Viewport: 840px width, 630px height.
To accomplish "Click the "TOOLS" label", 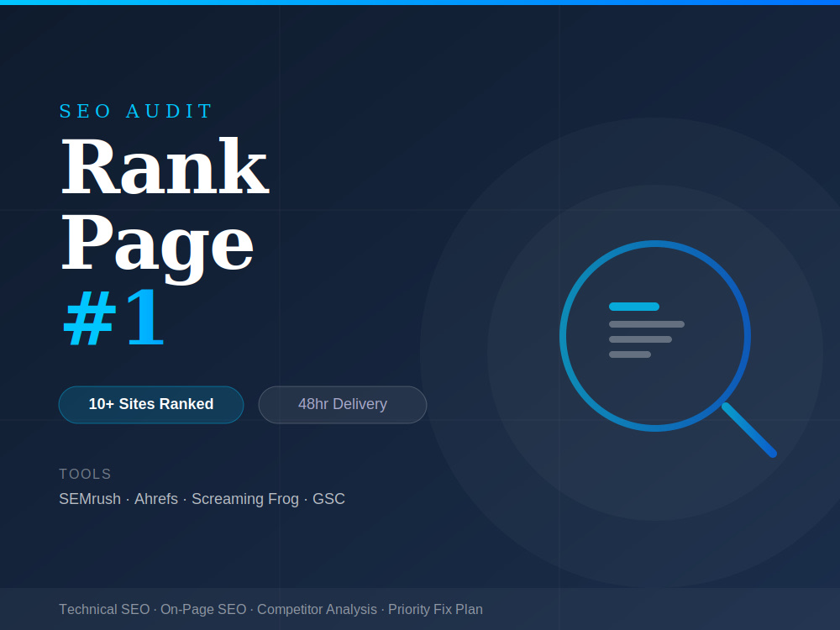I will tap(85, 474).
